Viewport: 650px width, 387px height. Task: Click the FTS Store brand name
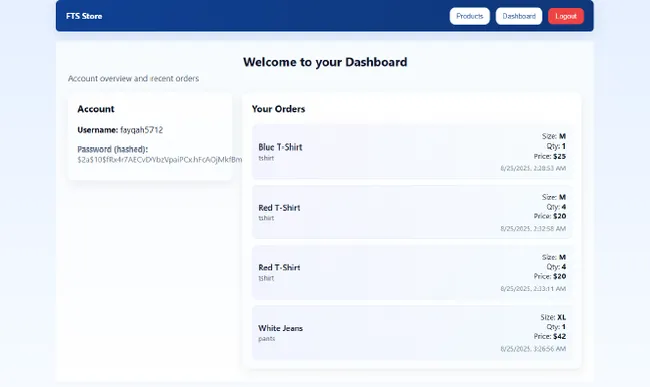[x=84, y=16]
